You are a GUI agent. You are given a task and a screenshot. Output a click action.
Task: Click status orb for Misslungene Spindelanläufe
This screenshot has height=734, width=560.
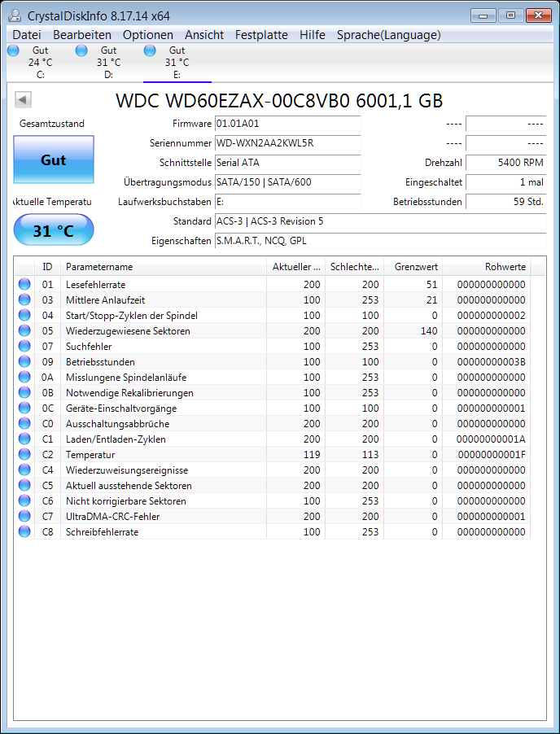[24, 377]
